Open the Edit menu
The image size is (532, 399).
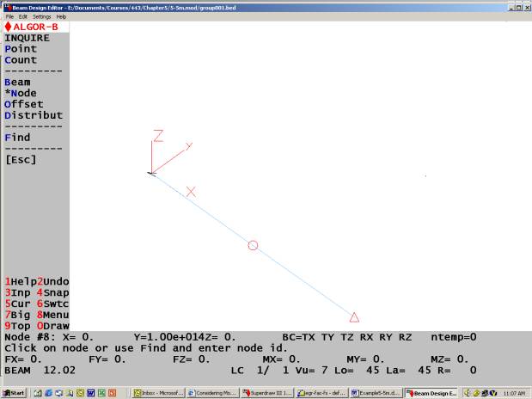(22, 16)
